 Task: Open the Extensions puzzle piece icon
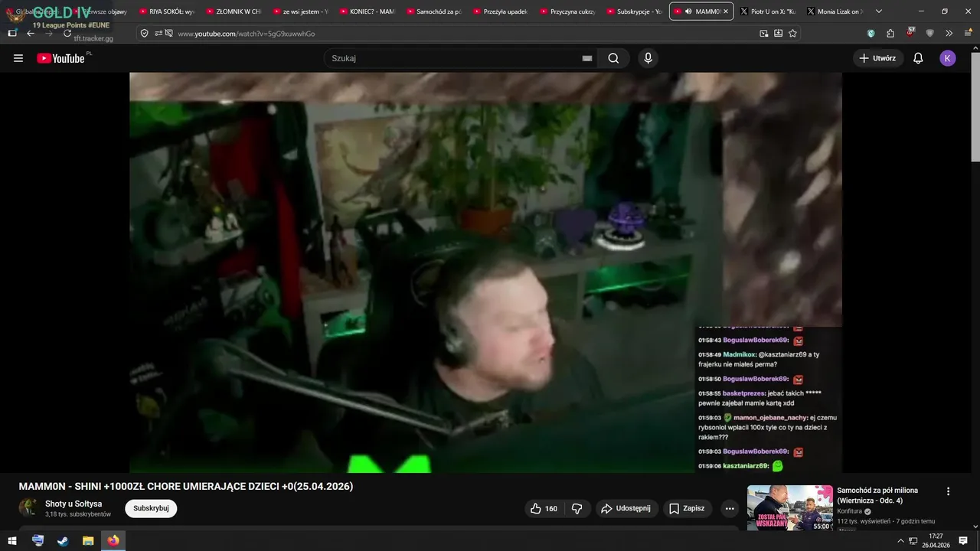[x=890, y=34]
